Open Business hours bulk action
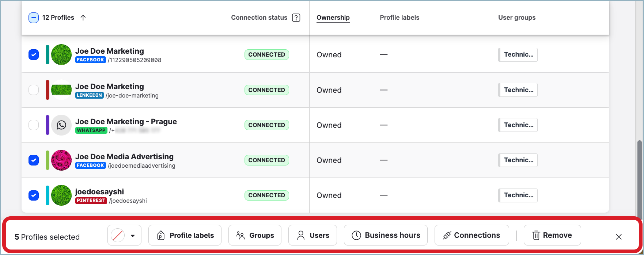Image resolution: width=644 pixels, height=255 pixels. (386, 235)
